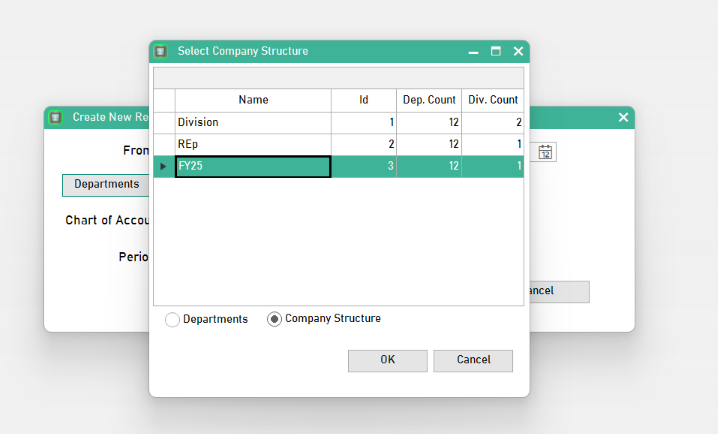The width and height of the screenshot is (718, 434).
Task: Close the Select Company Structure dialog
Action: click(x=518, y=51)
